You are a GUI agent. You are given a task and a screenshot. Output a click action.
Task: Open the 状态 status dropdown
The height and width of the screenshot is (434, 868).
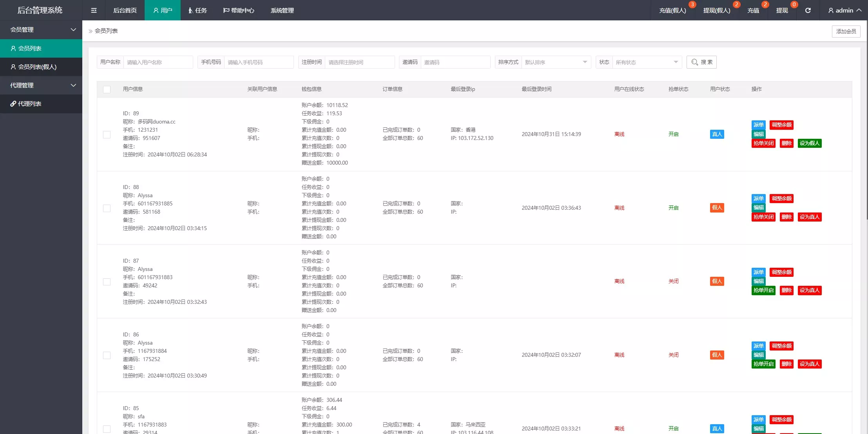click(x=647, y=62)
